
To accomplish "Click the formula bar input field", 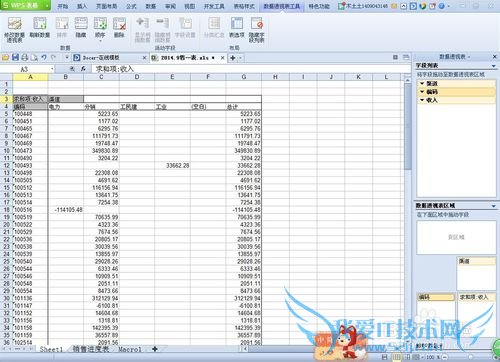I will pyautogui.click(x=252, y=69).
